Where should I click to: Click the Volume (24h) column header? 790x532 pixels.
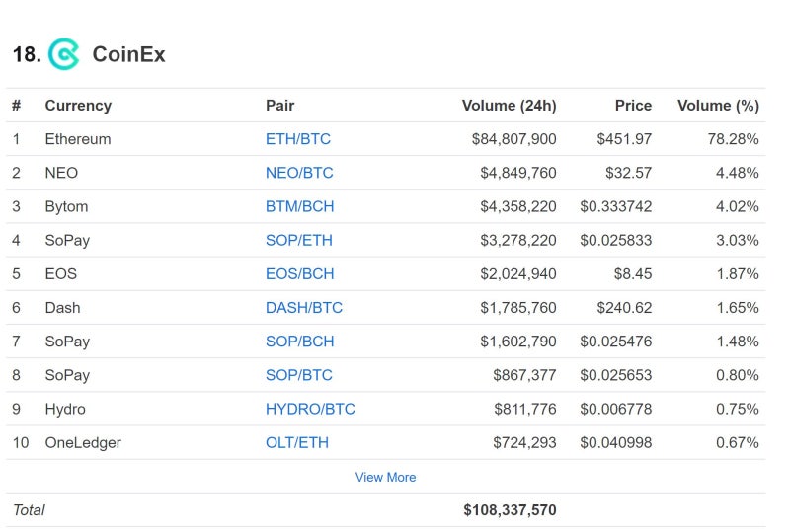coord(509,106)
